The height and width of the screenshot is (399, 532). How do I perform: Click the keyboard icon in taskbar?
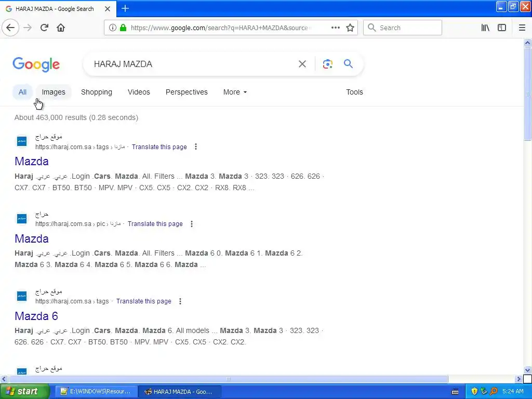[455, 392]
